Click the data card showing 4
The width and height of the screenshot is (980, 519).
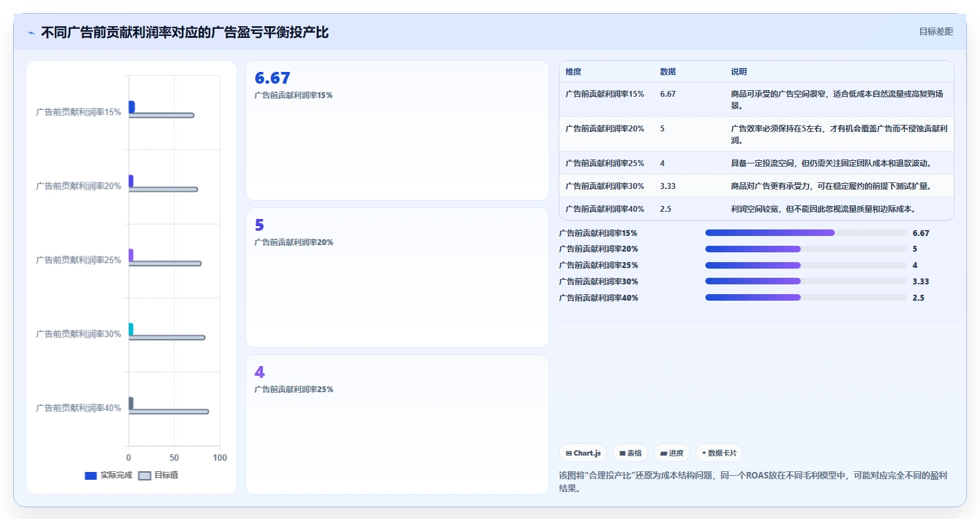click(397, 424)
